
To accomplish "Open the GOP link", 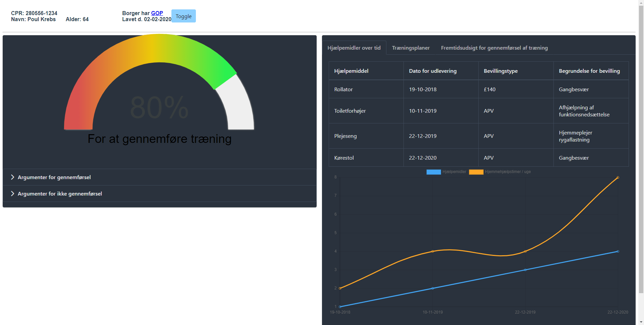I will coord(157,13).
